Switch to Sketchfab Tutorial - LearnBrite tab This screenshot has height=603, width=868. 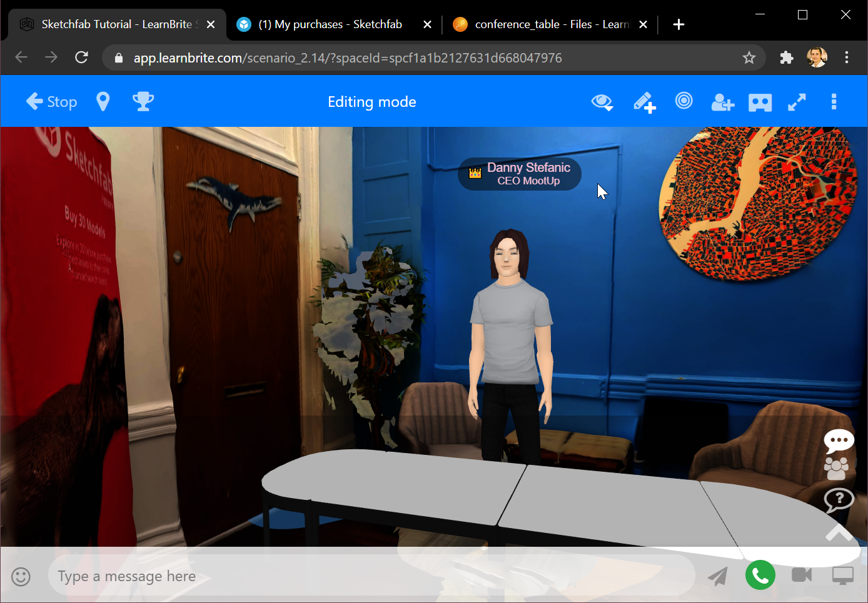(118, 24)
